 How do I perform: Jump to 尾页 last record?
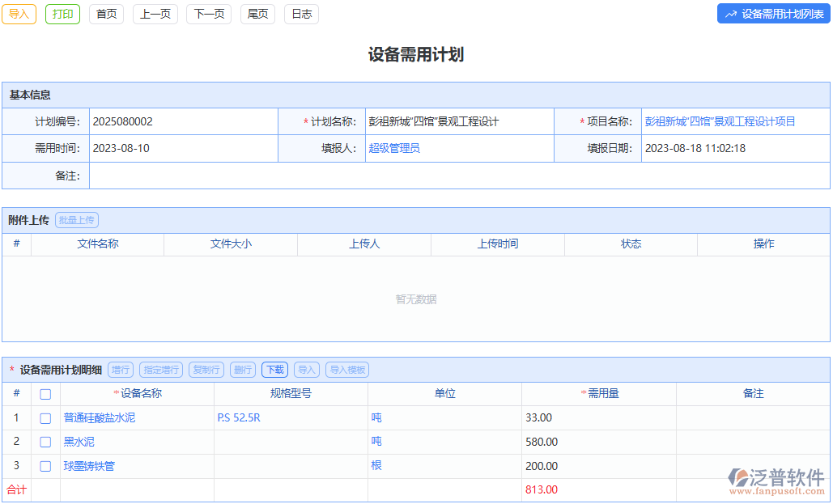pyautogui.click(x=257, y=14)
